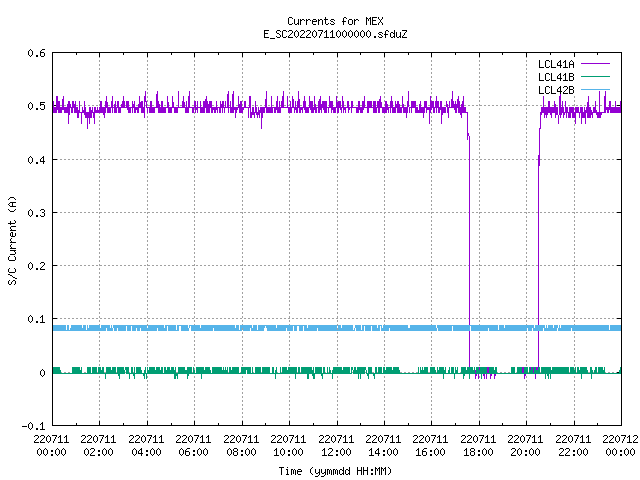Click the 'S/C Current (A)' y-axis label
This screenshot has width=640, height=480.
coord(12,240)
